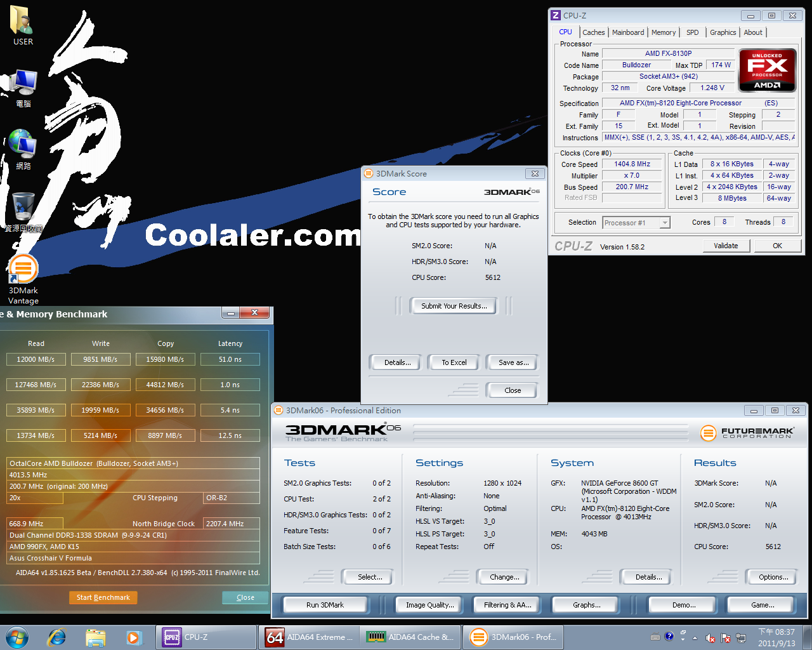
Task: Switch to CPU-Z taskbar button
Action: pos(206,637)
